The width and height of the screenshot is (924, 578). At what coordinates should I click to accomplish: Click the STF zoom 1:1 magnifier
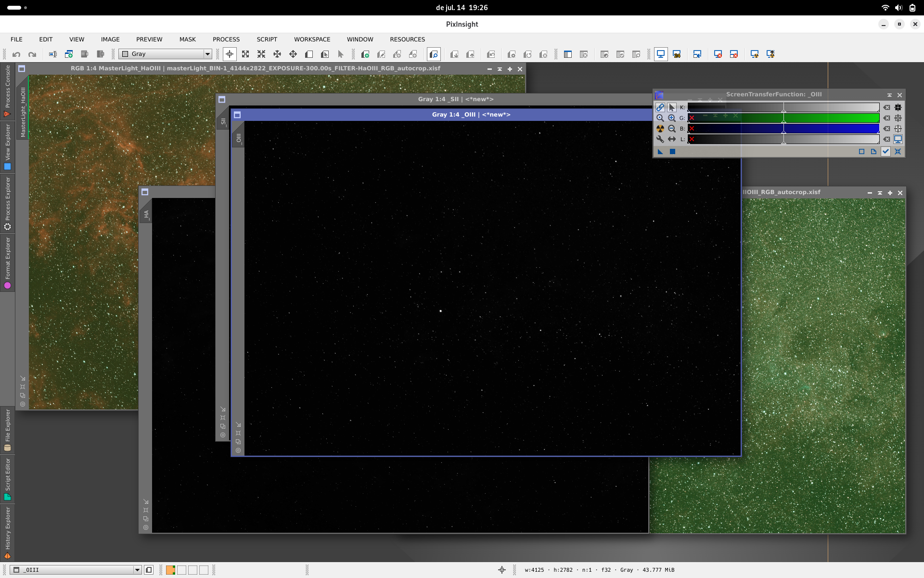[660, 118]
